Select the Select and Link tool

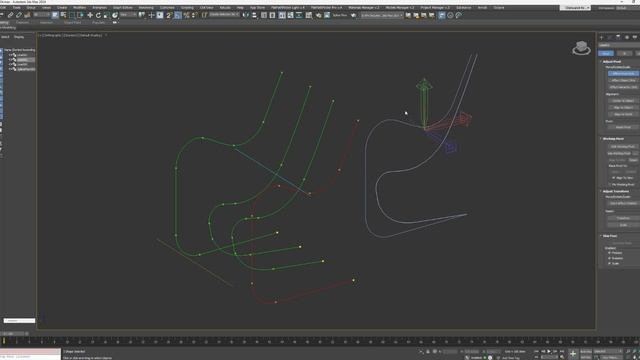(10, 15)
